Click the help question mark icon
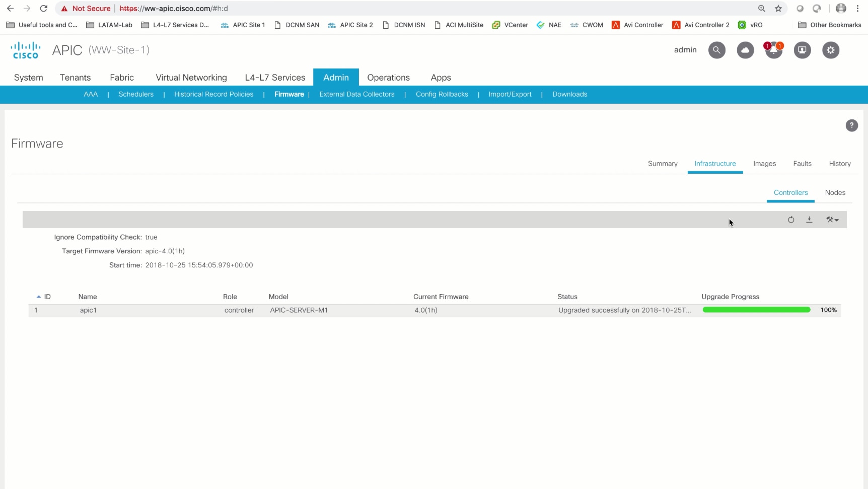Image resolution: width=868 pixels, height=489 pixels. [851, 125]
